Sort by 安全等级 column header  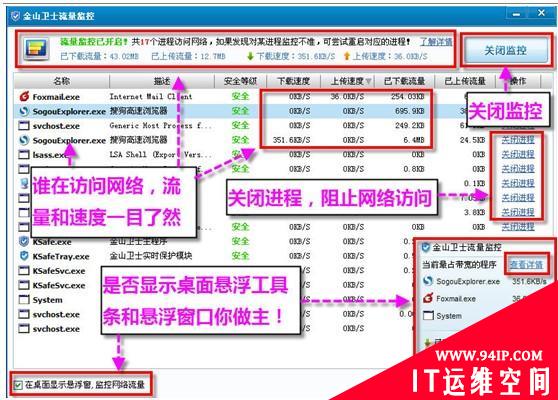click(x=241, y=81)
